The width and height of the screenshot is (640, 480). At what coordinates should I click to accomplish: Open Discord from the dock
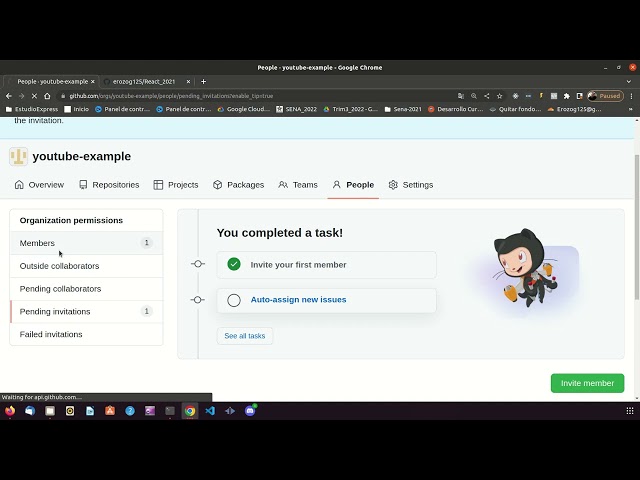pos(250,411)
